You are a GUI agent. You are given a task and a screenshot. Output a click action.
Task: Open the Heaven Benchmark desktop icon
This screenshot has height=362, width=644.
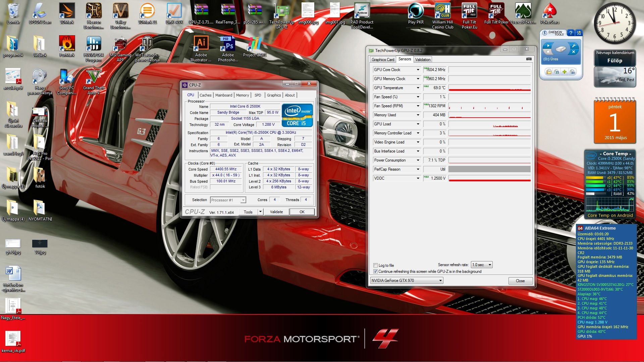pyautogui.click(x=94, y=16)
